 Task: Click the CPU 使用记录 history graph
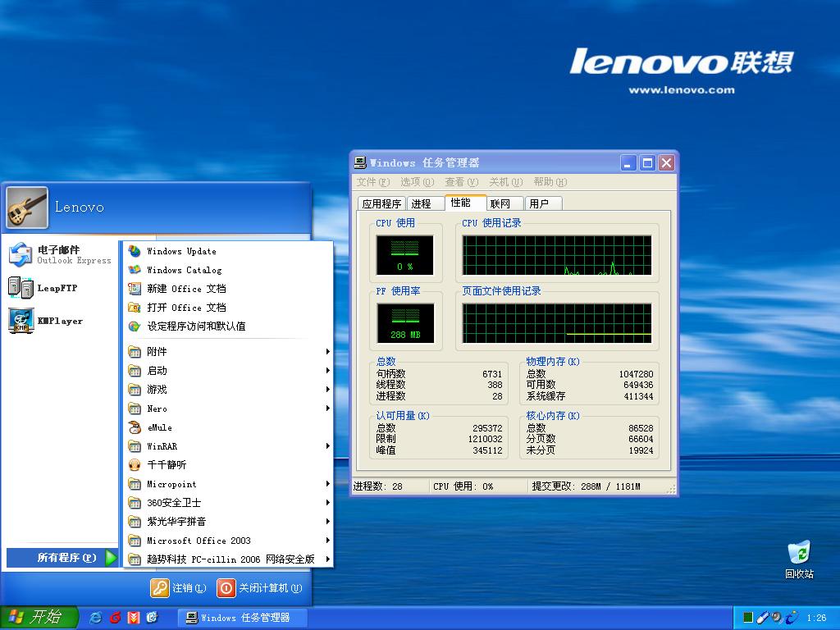coord(557,255)
